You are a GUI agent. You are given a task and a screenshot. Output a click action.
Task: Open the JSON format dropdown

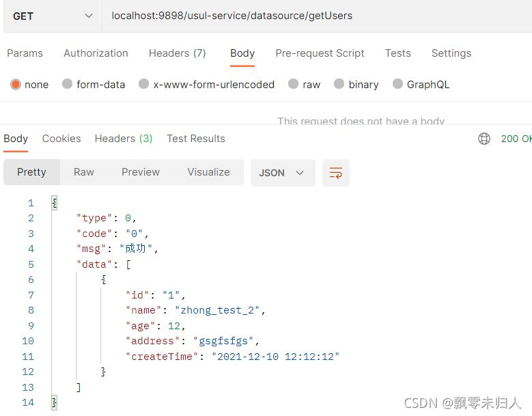coord(283,173)
